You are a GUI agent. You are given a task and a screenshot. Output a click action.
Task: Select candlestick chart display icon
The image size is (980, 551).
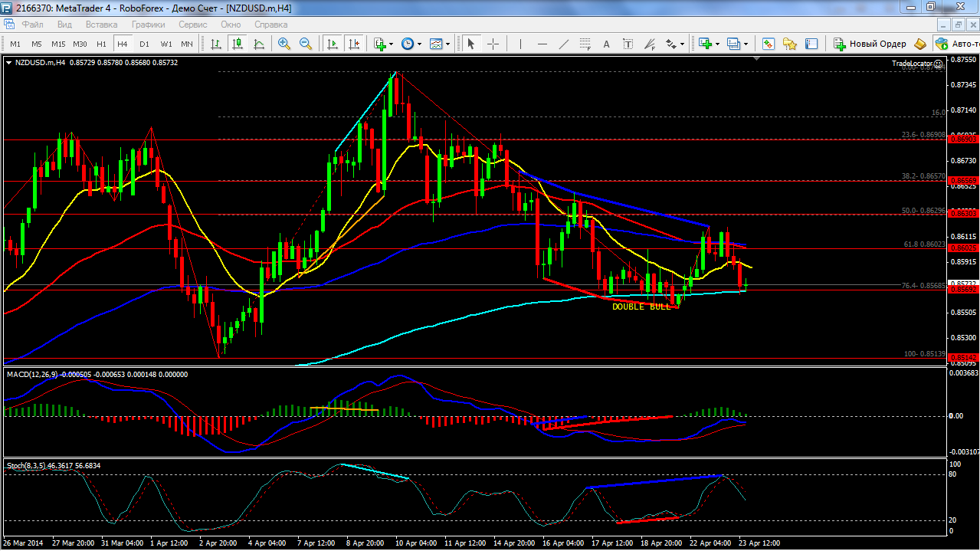coord(238,44)
